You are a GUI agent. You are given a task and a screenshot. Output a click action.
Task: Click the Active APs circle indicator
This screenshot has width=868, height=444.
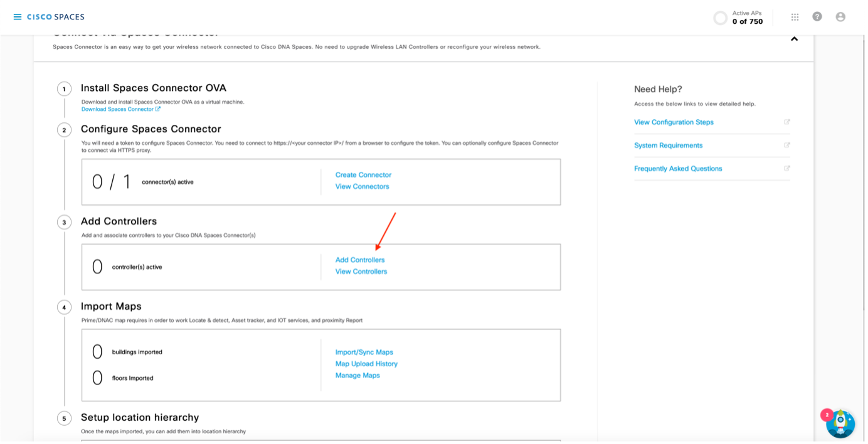[x=721, y=18]
